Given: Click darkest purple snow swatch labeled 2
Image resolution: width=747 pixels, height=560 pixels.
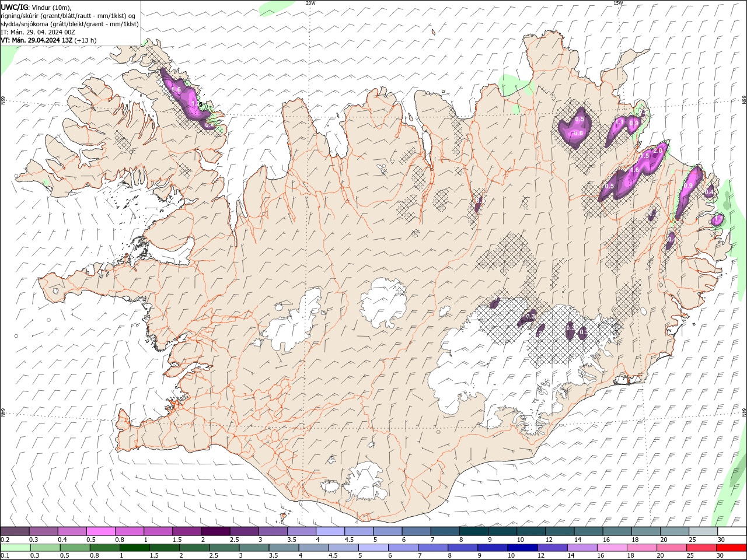Looking at the screenshot, I should (x=215, y=531).
